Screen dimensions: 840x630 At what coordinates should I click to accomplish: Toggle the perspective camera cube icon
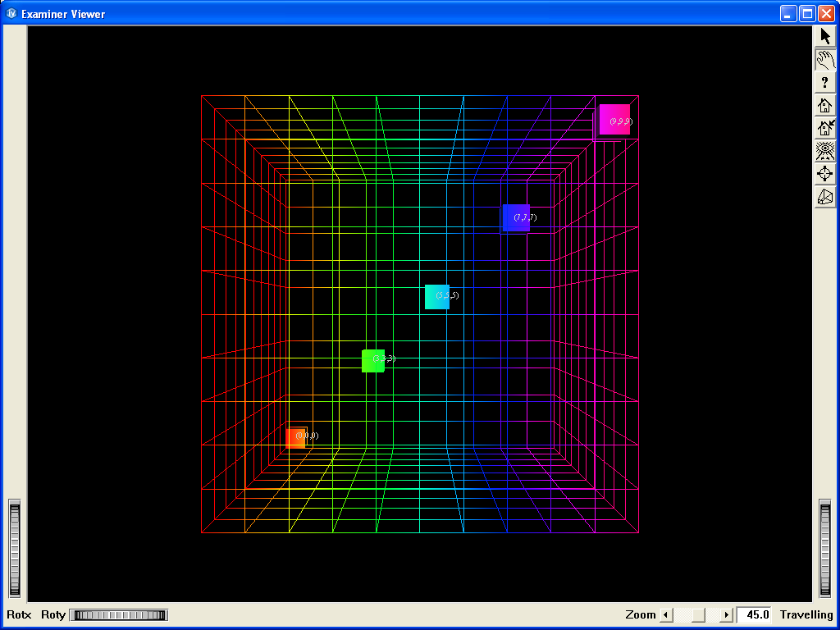[x=825, y=197]
